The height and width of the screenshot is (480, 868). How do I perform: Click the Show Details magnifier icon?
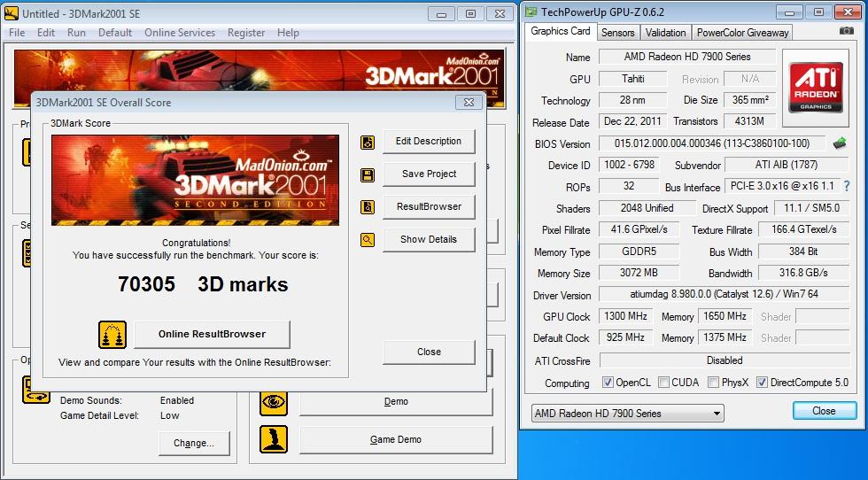tap(368, 240)
